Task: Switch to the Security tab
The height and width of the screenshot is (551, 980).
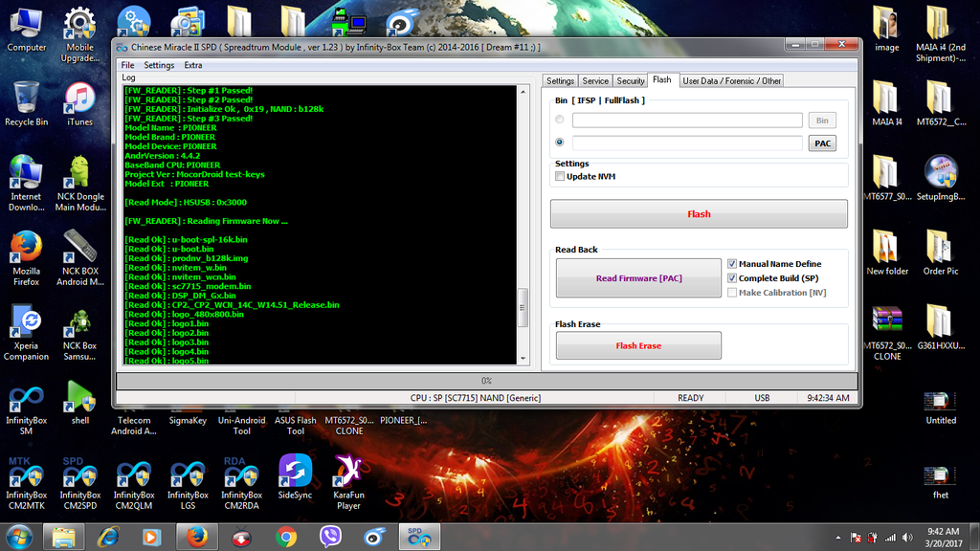Action: tap(630, 81)
